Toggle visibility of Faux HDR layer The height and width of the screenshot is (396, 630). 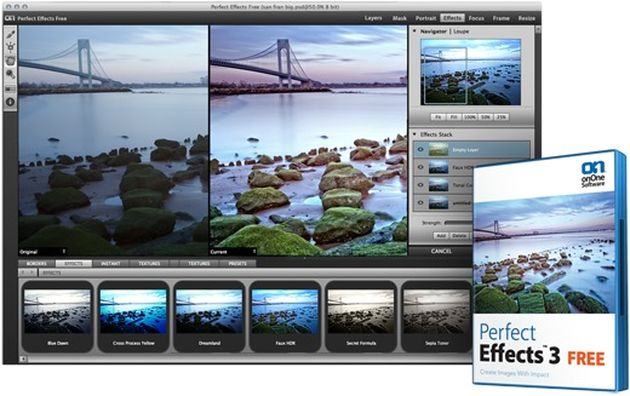[420, 167]
